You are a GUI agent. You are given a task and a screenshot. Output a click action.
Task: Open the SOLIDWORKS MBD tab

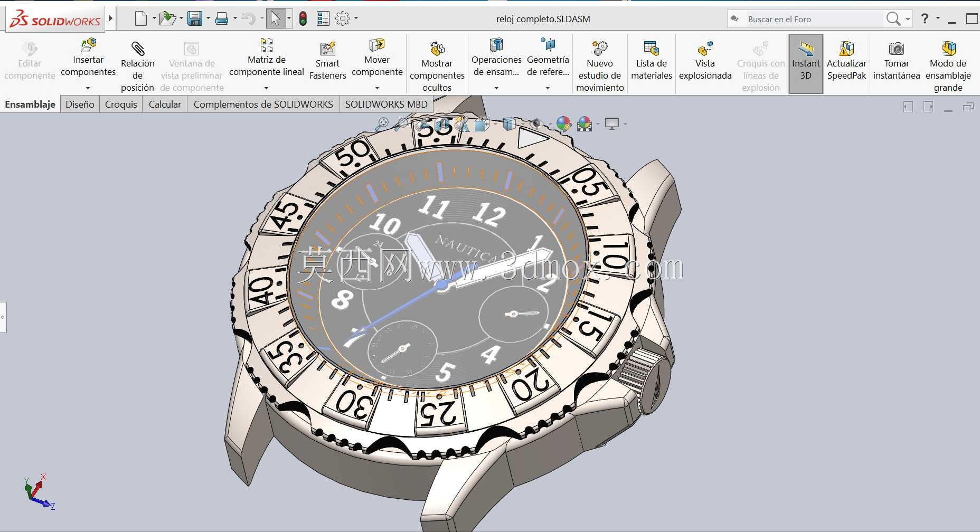point(386,104)
